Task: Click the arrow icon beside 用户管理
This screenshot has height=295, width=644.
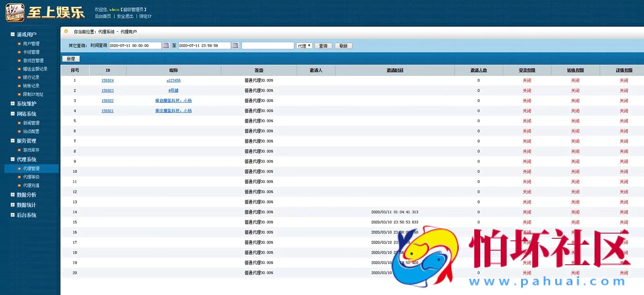Action: [19, 44]
